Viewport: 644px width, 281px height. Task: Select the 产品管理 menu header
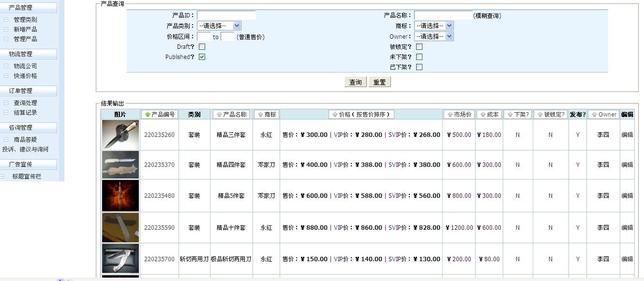pyautogui.click(x=28, y=8)
